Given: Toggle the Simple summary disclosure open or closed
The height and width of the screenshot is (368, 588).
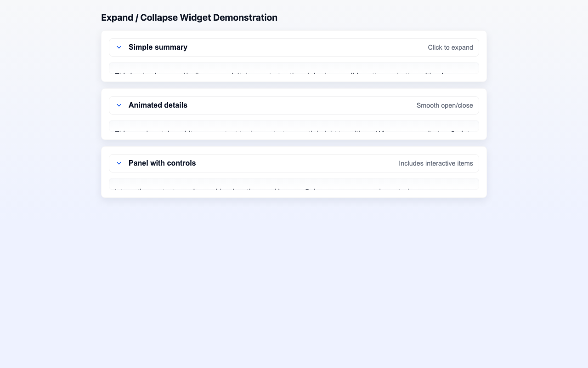Looking at the screenshot, I should pyautogui.click(x=158, y=47).
